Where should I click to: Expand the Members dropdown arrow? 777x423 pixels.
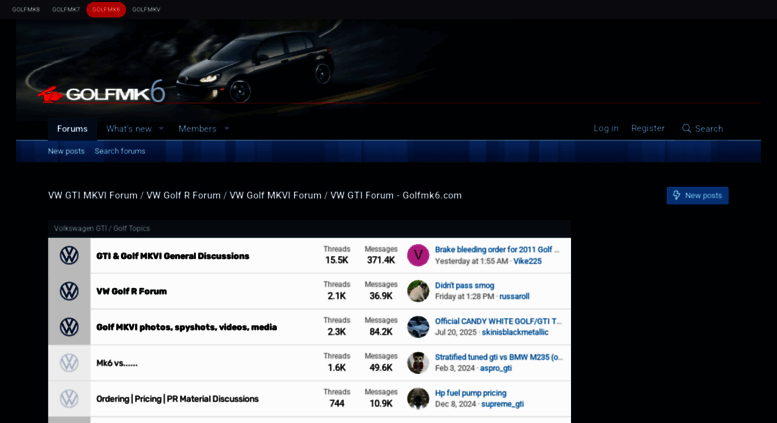pos(227,129)
